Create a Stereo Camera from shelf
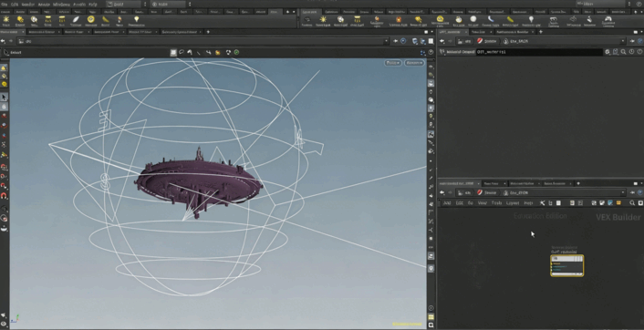This screenshot has height=330, width=644. pos(554,21)
